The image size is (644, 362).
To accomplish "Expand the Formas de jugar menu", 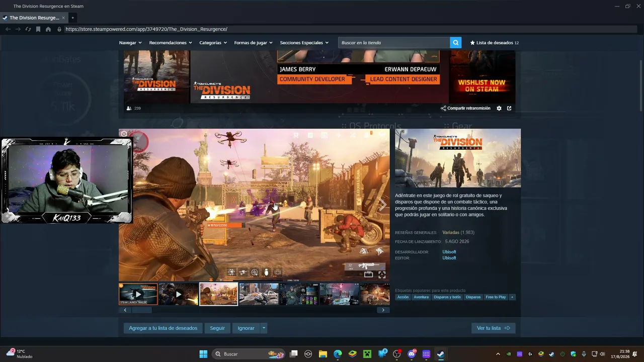I will (253, 43).
